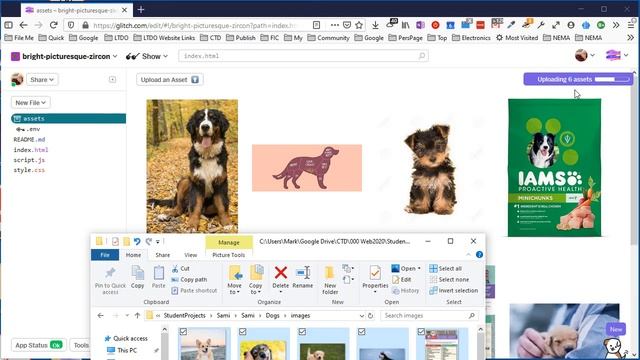
Task: Open the page actions three-dots menu
Action: (x=335, y=25)
